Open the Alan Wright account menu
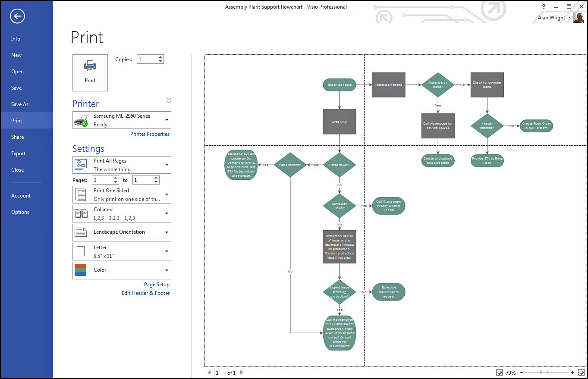Image resolution: width=588 pixels, height=379 pixels. tap(554, 18)
